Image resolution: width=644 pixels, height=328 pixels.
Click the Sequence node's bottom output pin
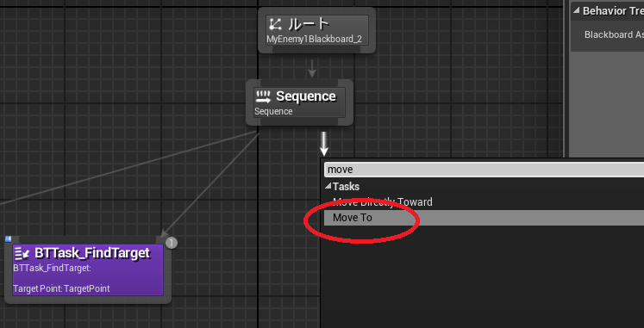(x=299, y=121)
